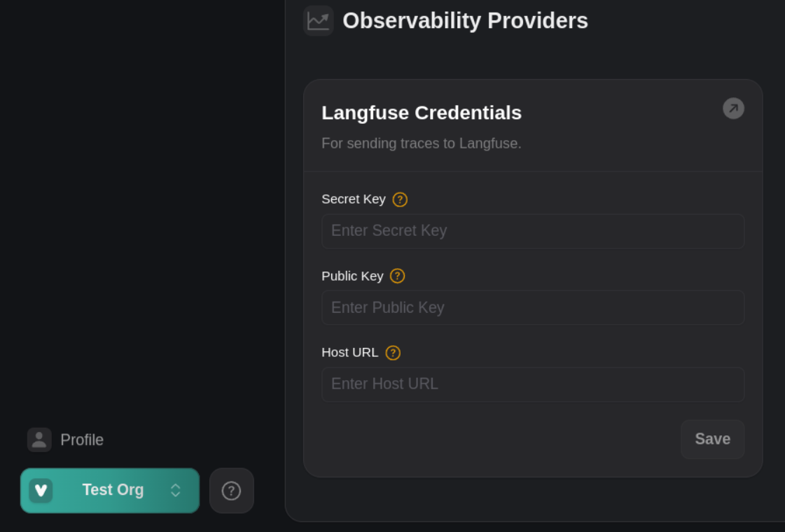
Task: Click the Public Key label text
Action: tap(352, 276)
